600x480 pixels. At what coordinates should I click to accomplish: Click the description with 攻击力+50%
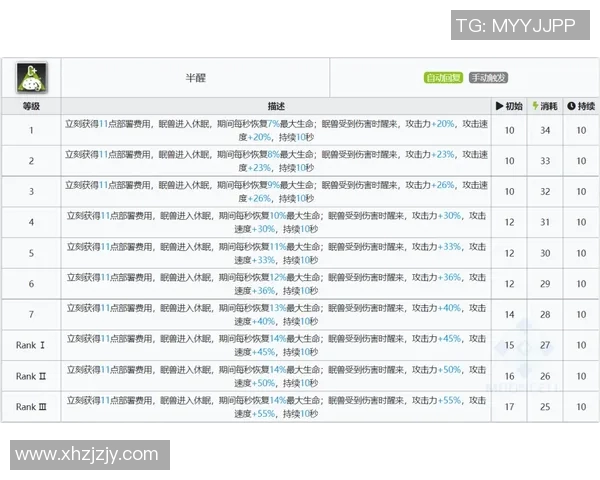tap(276, 376)
